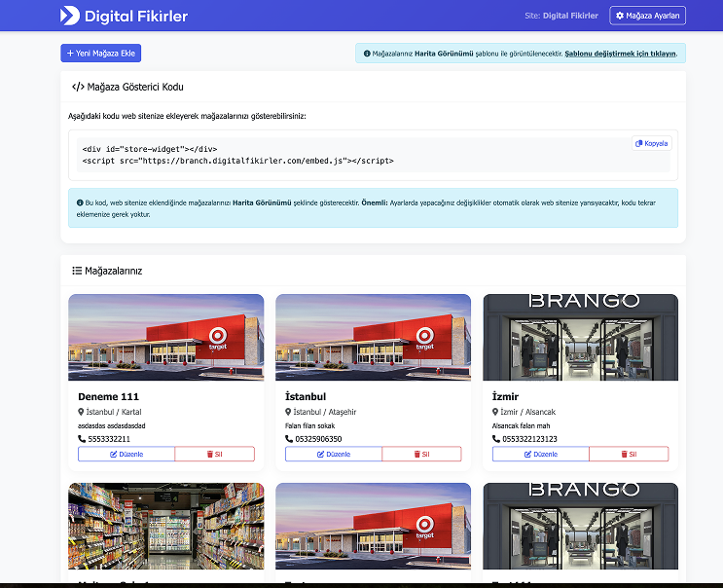
Task: Click the address text 'asdasdas asdasdasdad'
Action: coord(112,425)
